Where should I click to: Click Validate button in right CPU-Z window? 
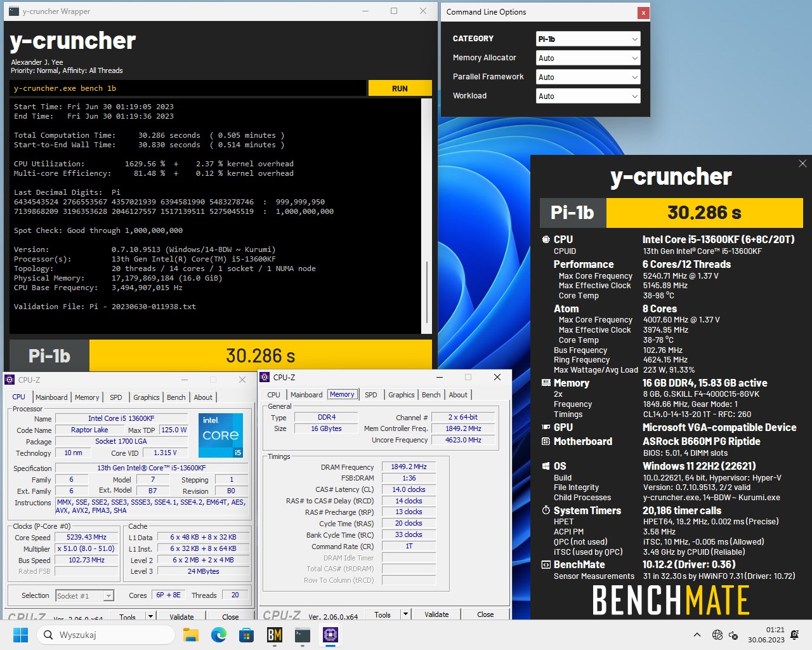pyautogui.click(x=436, y=614)
